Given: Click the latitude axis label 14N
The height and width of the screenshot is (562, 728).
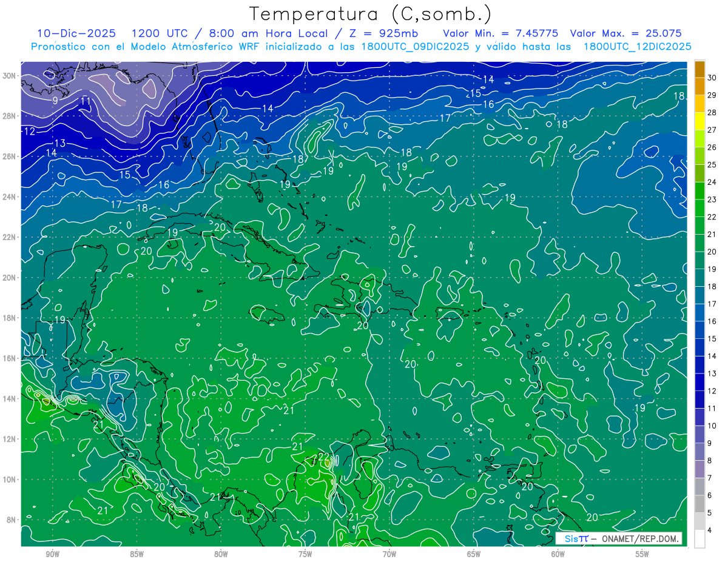Looking at the screenshot, I should click(x=10, y=399).
